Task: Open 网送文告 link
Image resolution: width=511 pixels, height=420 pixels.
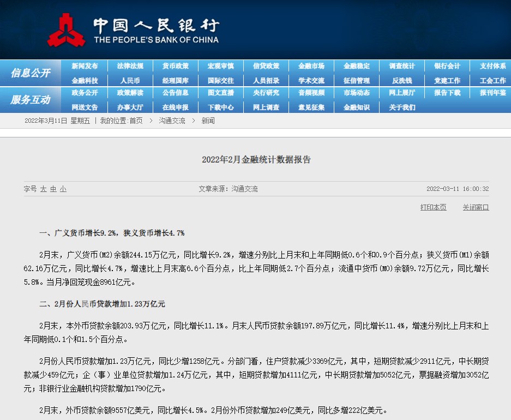Action: pyautogui.click(x=85, y=107)
